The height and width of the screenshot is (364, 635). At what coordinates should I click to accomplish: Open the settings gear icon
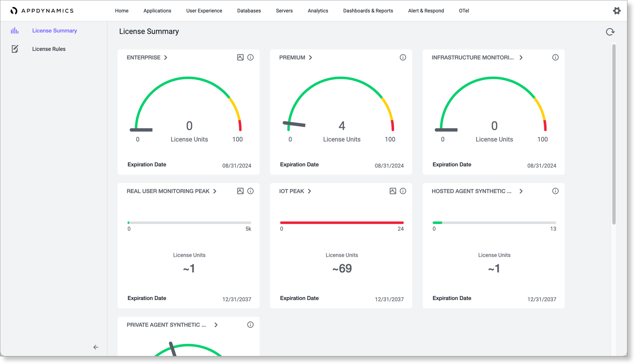click(617, 11)
